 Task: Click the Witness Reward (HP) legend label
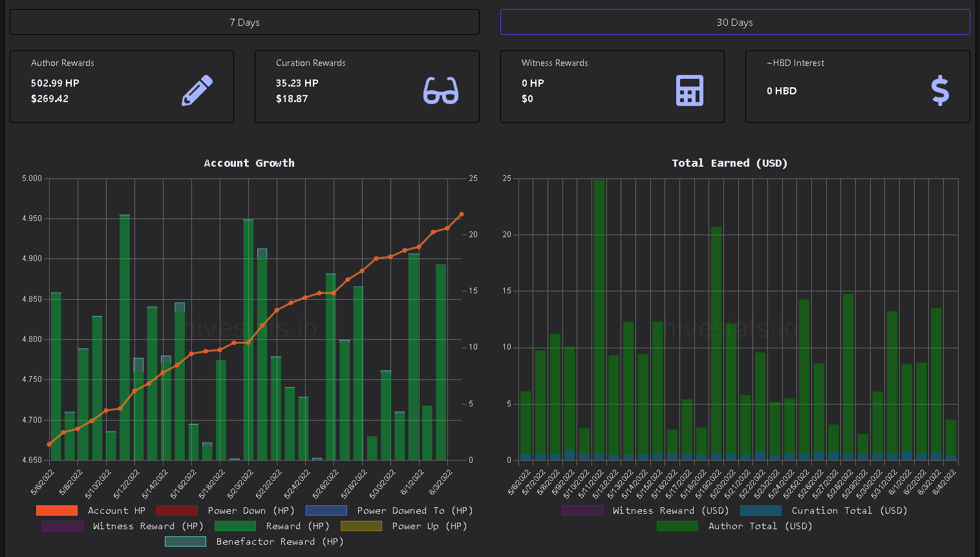coord(148,526)
